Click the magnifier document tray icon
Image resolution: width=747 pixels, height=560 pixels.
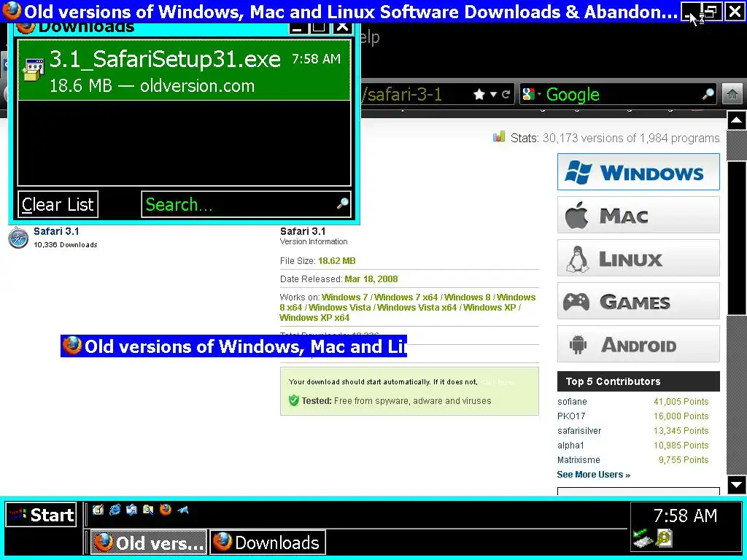tap(664, 537)
